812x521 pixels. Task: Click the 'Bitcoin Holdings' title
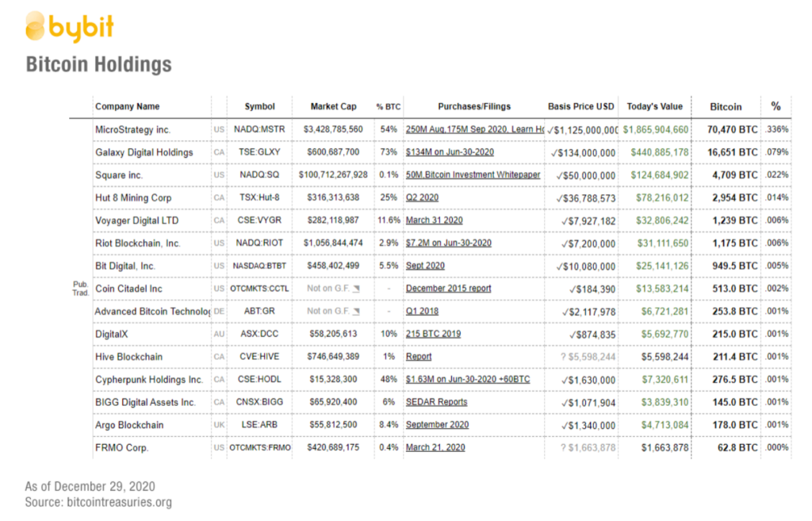coord(99,65)
